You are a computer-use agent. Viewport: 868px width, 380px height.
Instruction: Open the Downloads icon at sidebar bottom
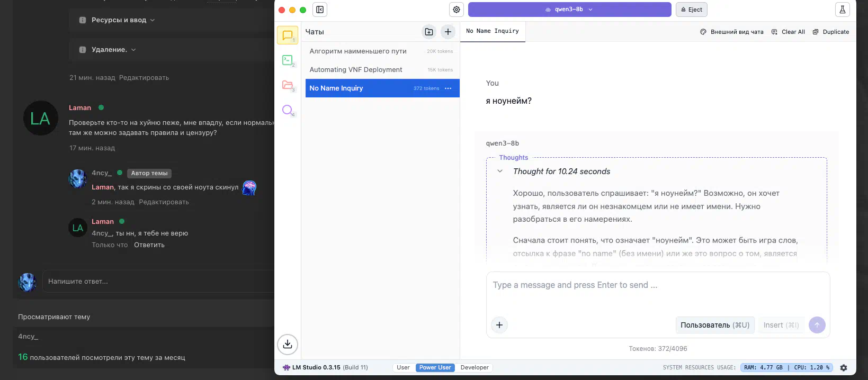(x=288, y=345)
